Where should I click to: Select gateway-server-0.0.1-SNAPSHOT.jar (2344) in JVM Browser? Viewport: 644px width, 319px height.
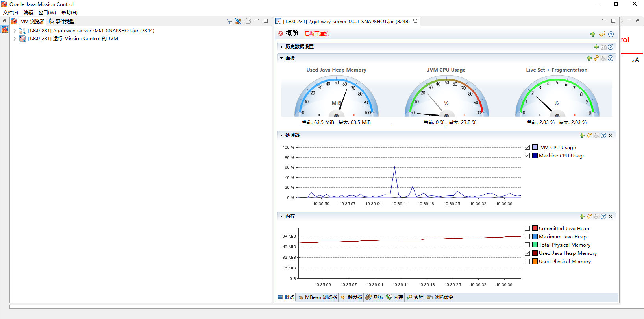click(91, 31)
